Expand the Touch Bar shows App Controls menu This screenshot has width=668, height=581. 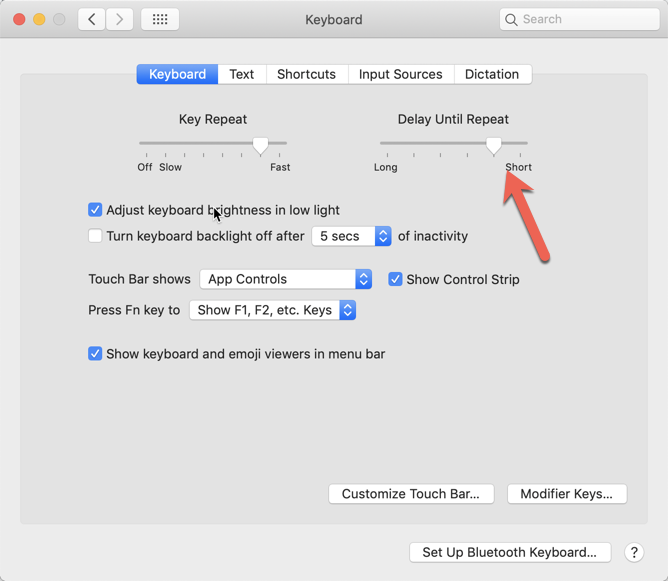[286, 279]
